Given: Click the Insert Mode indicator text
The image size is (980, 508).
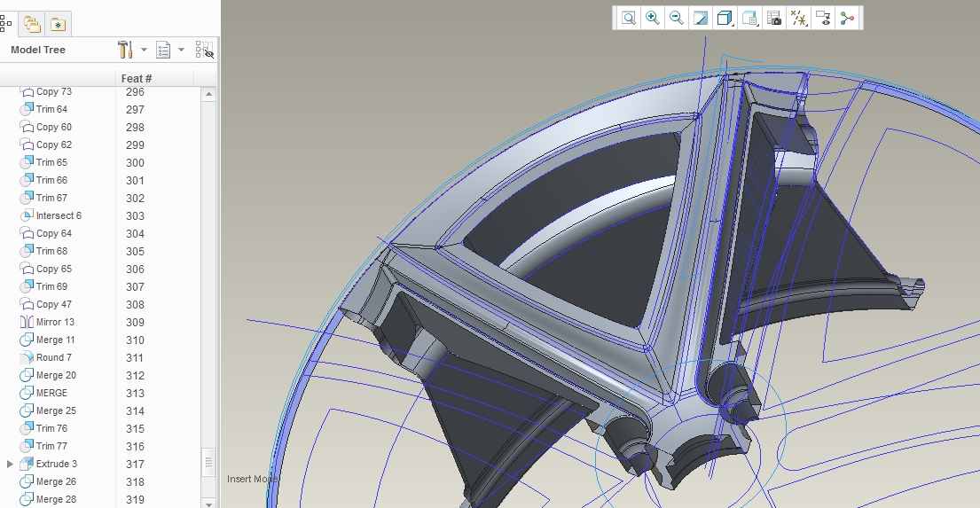Looking at the screenshot, I should [253, 479].
